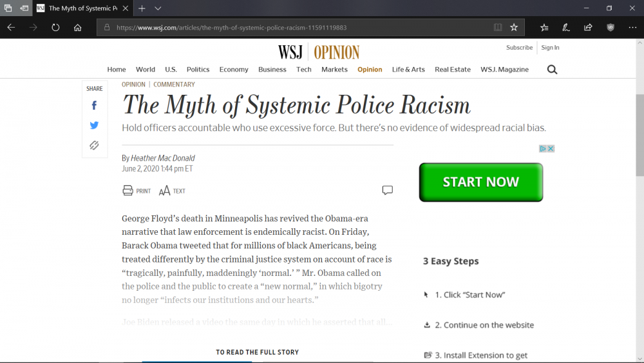The image size is (644, 363).
Task: Close the ad with X icon
Action: tap(551, 148)
